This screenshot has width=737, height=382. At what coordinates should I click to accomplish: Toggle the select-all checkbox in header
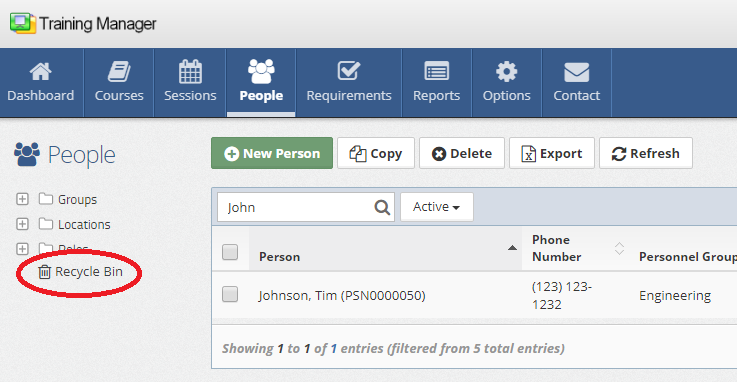click(x=230, y=252)
